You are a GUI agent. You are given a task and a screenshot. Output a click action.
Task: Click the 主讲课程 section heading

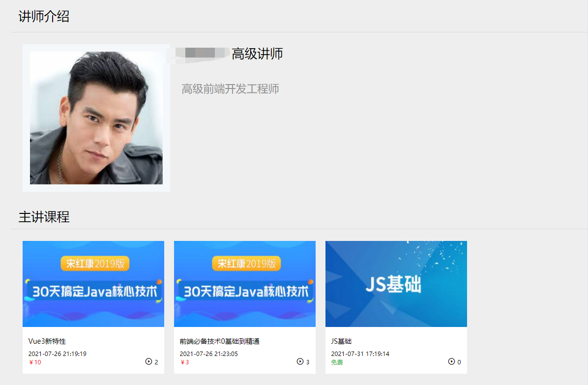coord(44,217)
